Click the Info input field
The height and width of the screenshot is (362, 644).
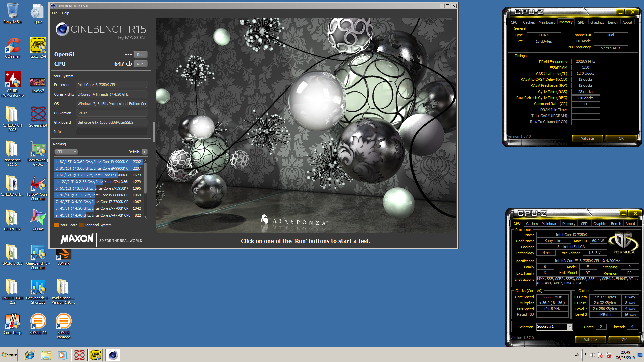coord(111,132)
